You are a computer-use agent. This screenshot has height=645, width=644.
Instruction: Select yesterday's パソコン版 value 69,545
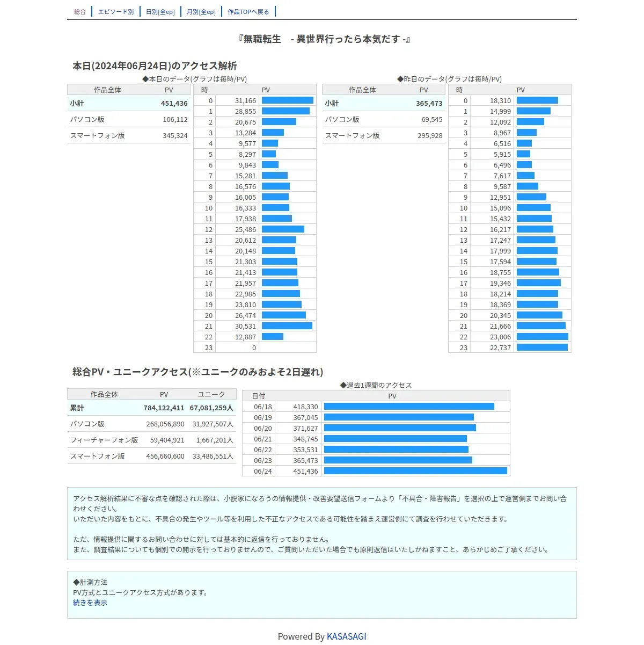coord(432,119)
